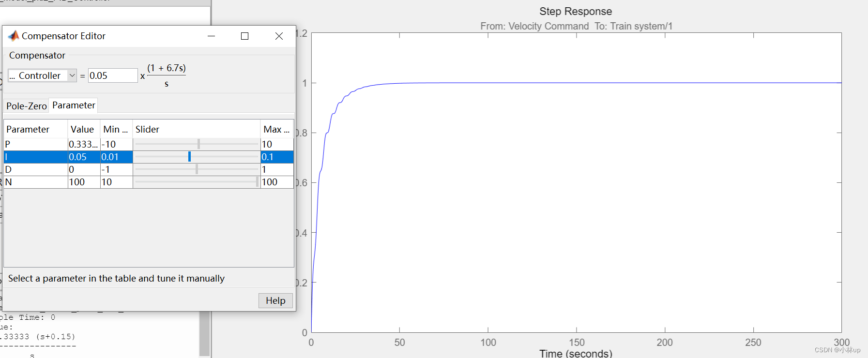Image resolution: width=868 pixels, height=358 pixels.
Task: Click the Min column header
Action: pyautogui.click(x=116, y=129)
